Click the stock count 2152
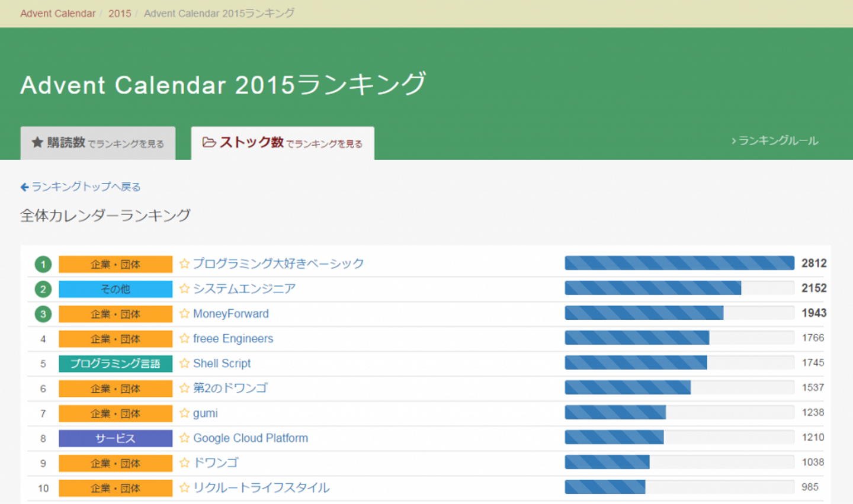 click(814, 288)
